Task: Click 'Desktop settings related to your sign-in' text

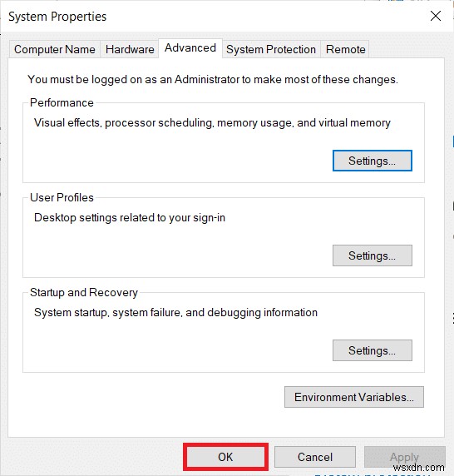Action: tap(130, 218)
